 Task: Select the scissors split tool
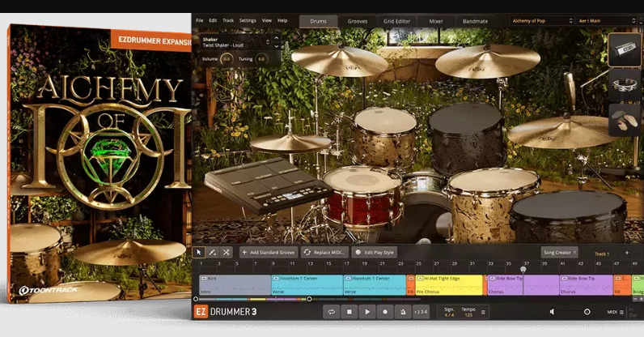pyautogui.click(x=226, y=252)
